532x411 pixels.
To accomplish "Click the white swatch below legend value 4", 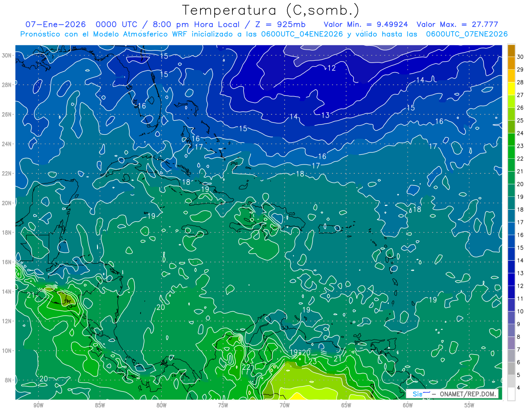I will pyautogui.click(x=511, y=394).
